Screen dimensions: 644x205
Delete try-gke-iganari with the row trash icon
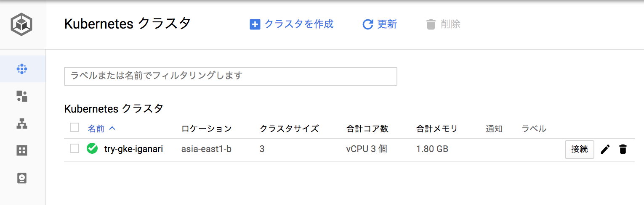coord(623,149)
